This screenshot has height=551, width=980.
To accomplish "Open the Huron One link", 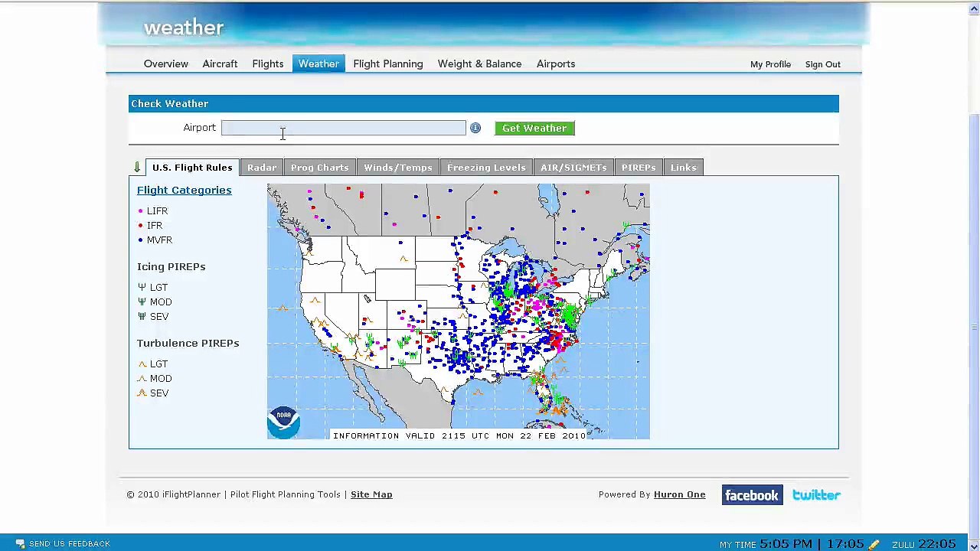I will (679, 494).
